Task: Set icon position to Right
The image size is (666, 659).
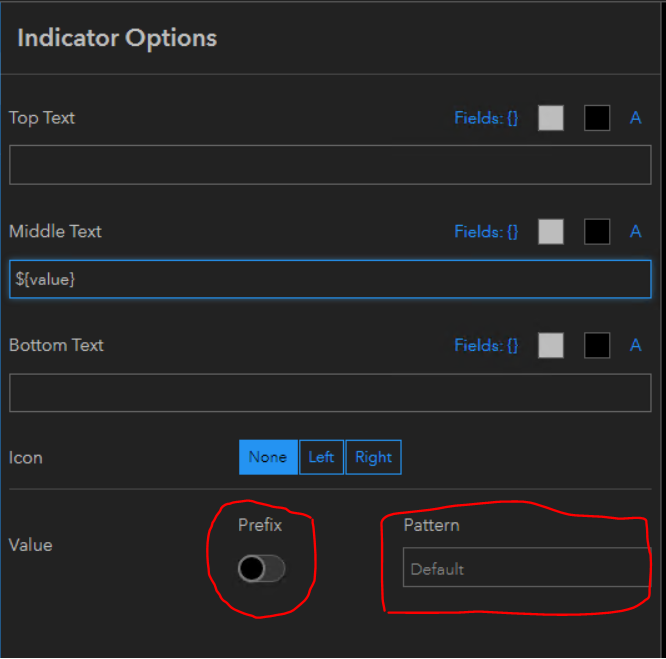Action: [373, 457]
